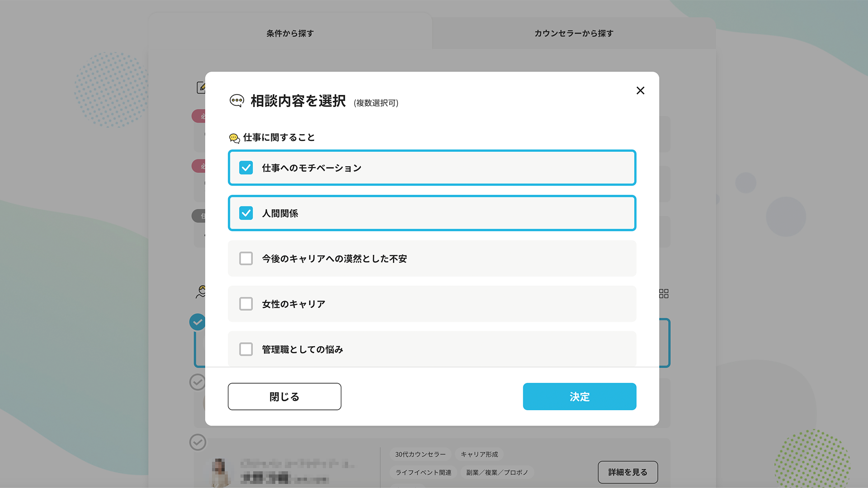Tick the 管理職としての悩み checkbox
The height and width of the screenshot is (488, 868).
[x=246, y=349]
